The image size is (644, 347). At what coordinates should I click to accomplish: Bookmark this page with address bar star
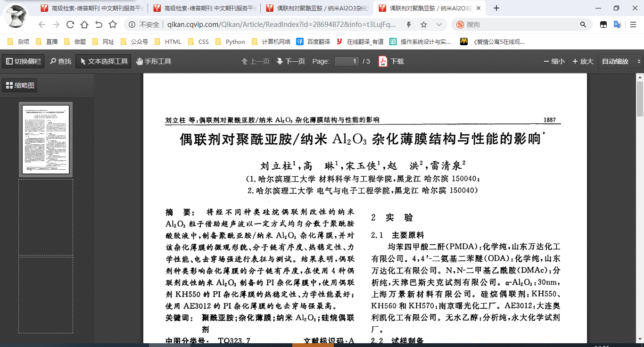tap(424, 25)
